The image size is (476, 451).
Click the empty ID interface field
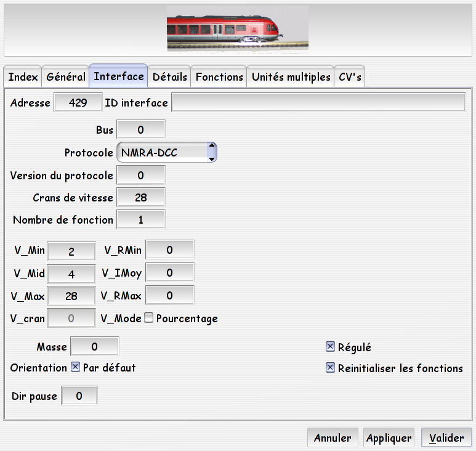(x=318, y=102)
